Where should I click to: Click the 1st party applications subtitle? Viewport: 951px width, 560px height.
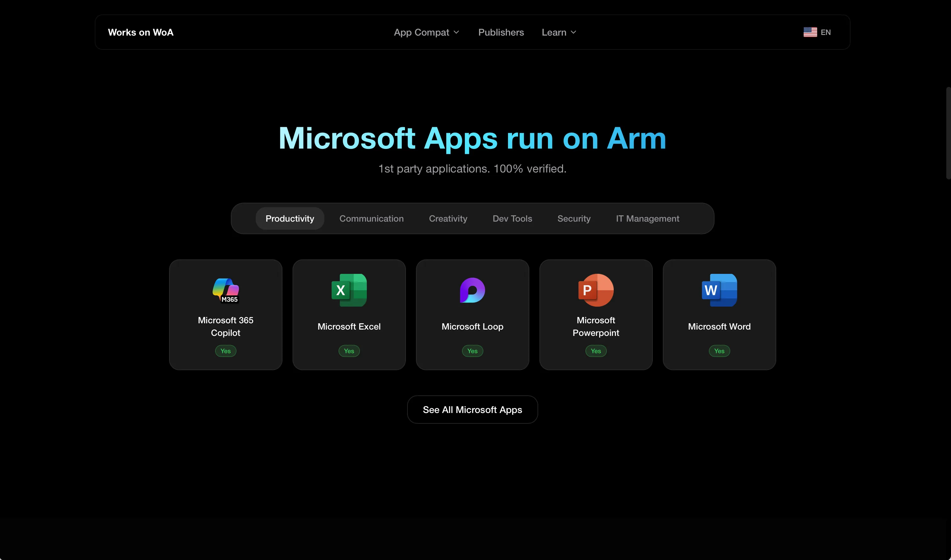tap(472, 169)
